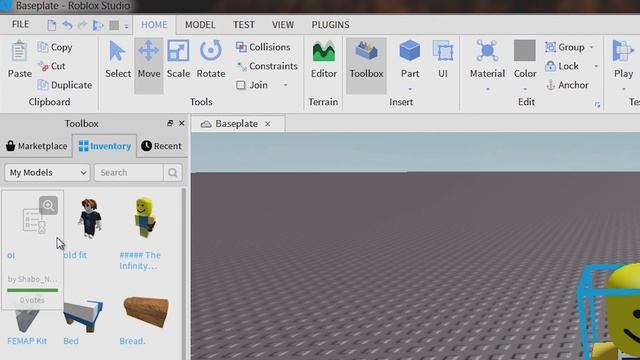
Task: Close the Baseplate document tab
Action: pos(268,124)
